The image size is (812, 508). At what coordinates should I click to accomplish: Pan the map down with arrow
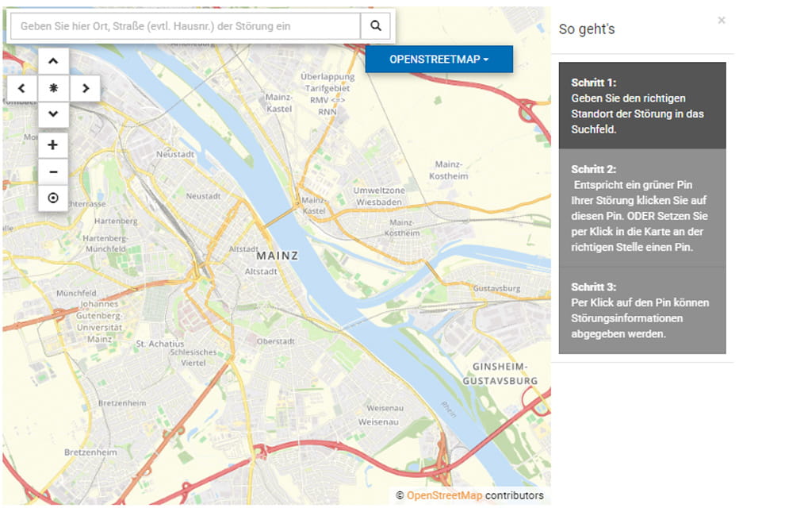[x=53, y=114]
